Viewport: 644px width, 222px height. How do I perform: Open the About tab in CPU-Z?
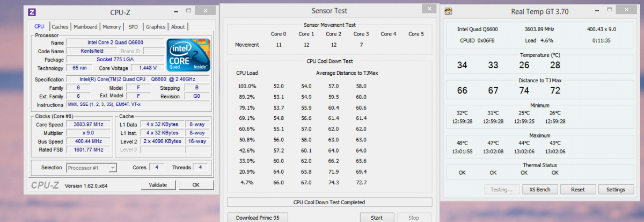tap(178, 27)
